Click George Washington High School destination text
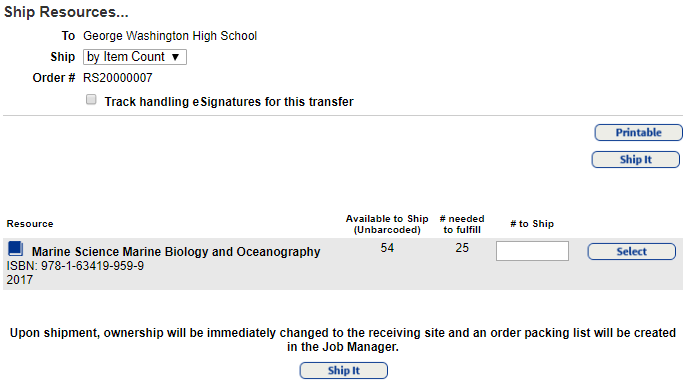This screenshot has width=692, height=386. point(170,36)
